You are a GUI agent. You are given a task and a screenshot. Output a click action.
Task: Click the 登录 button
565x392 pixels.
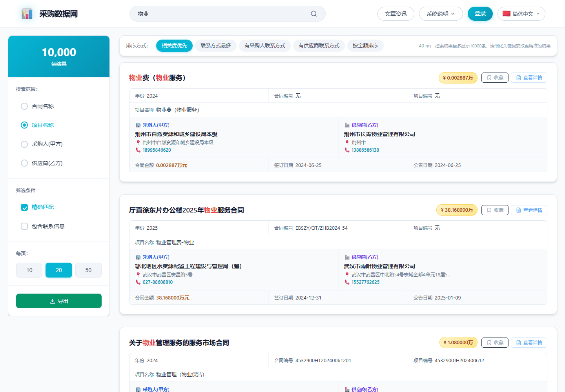tap(480, 14)
